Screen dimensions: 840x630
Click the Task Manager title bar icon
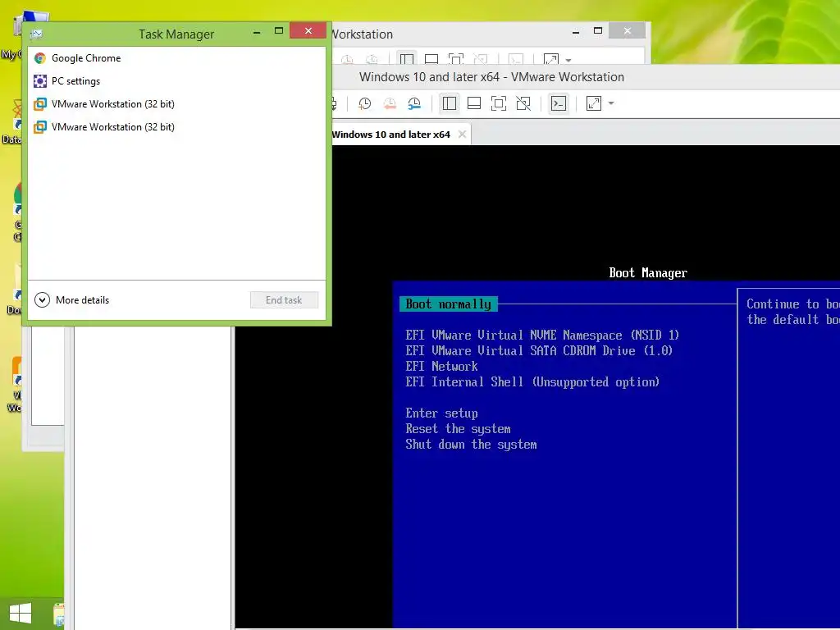[37, 34]
